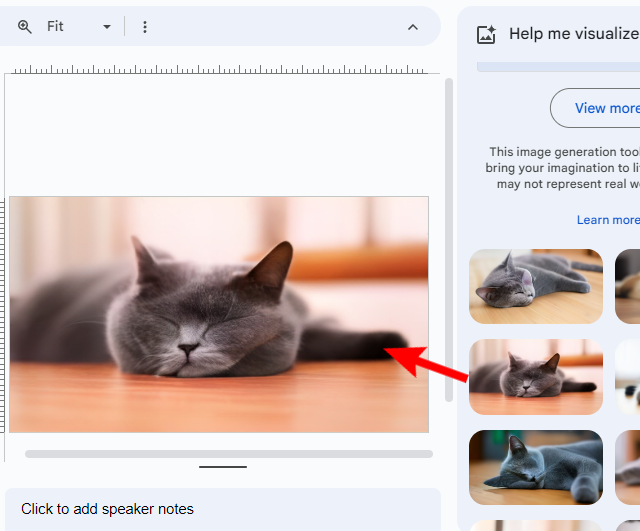Click the speaker notes resize handle bar
This screenshot has width=640, height=531.
coord(223,467)
